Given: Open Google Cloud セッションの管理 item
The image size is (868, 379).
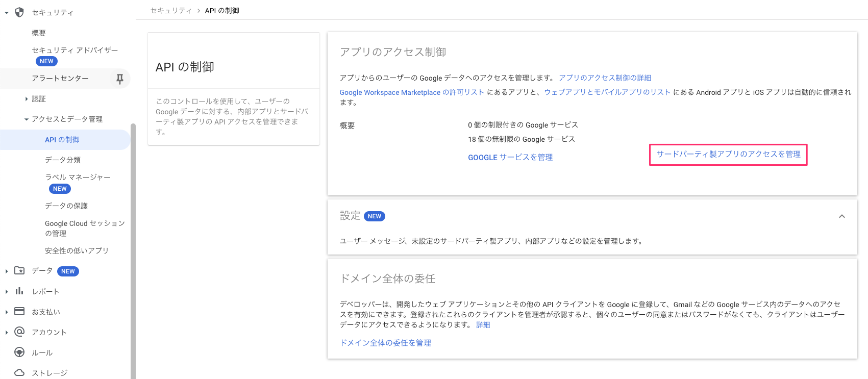Looking at the screenshot, I should (85, 228).
